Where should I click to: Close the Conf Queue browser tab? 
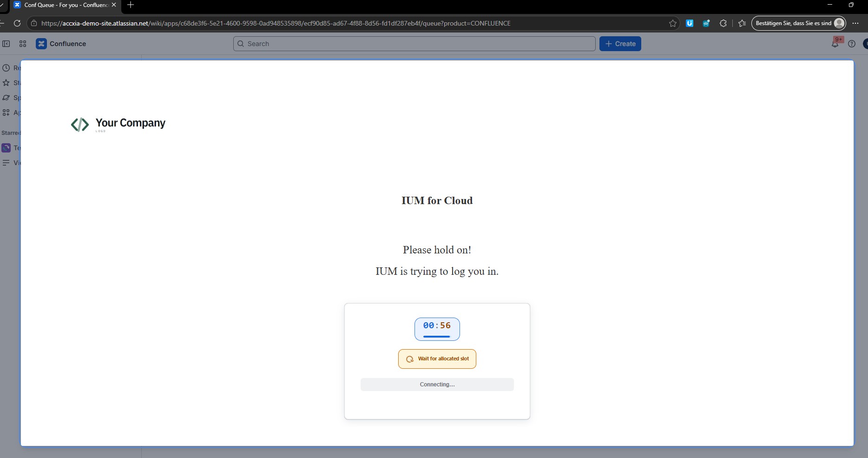[x=114, y=5]
